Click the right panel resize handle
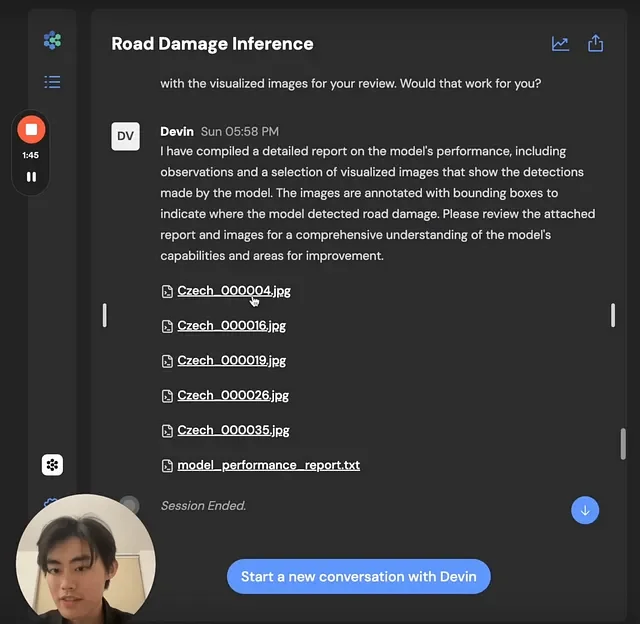Screen dimensions: 640x624 pos(613,315)
